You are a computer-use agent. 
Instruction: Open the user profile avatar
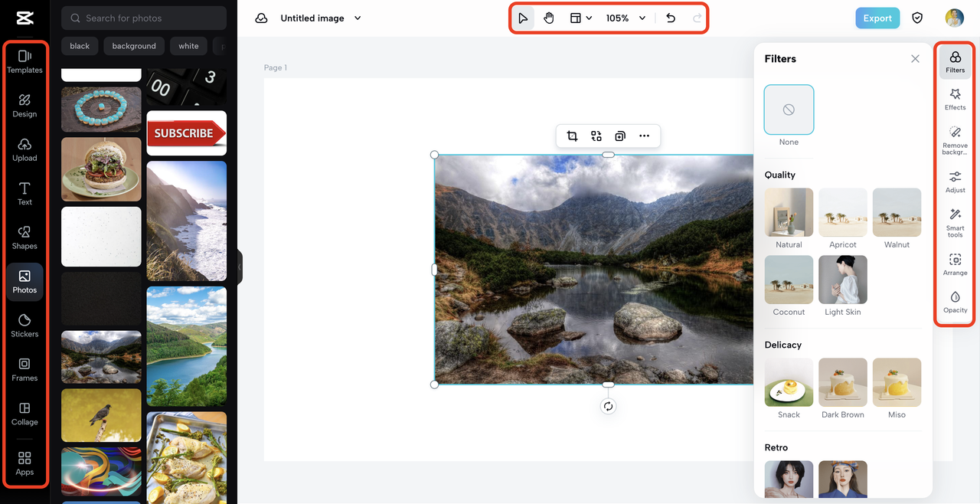(x=954, y=18)
